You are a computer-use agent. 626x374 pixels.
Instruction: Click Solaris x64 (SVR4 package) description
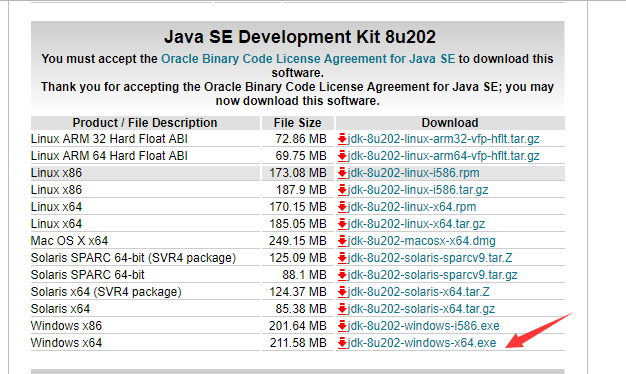point(106,292)
